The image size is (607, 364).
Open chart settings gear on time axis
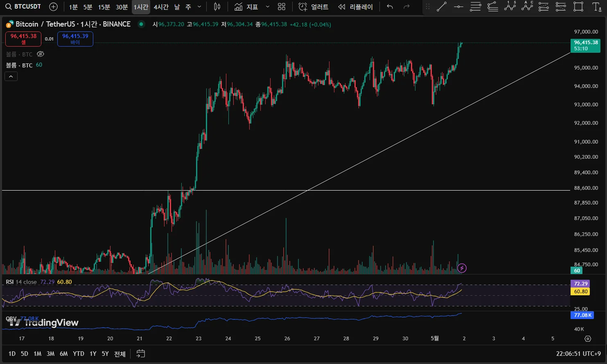coord(588,339)
